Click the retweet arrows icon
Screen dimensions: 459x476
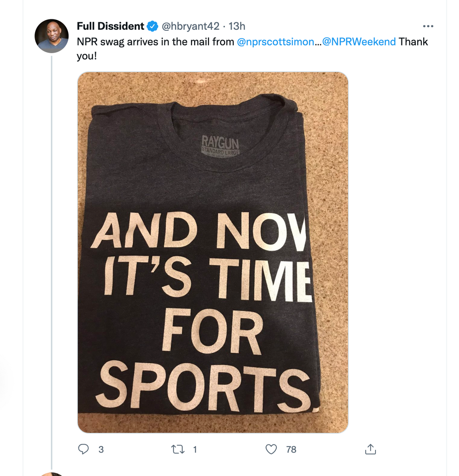point(177,449)
